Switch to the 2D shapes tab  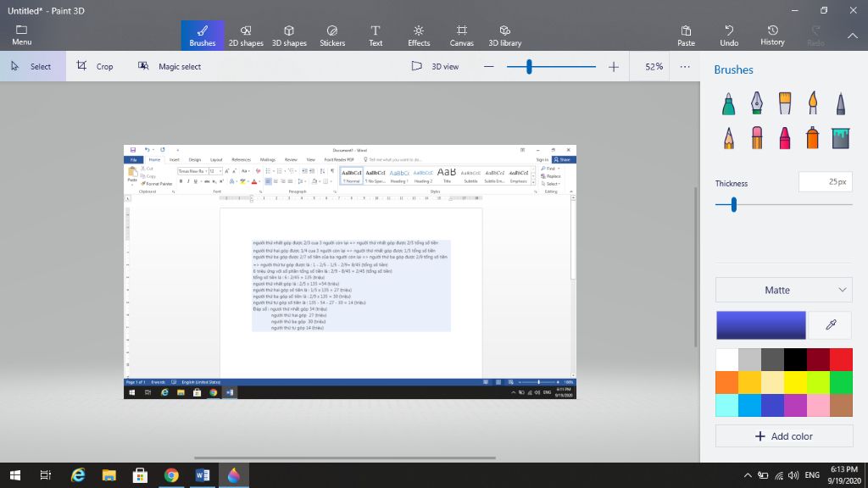(x=246, y=36)
